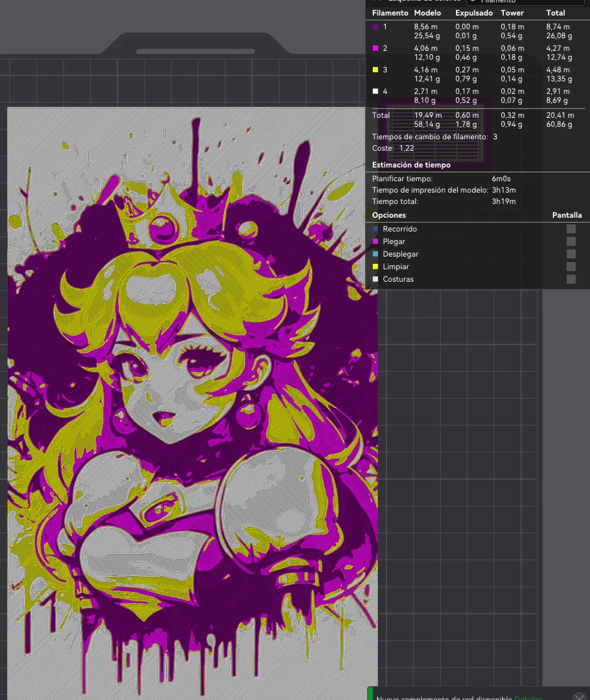590x700 pixels.
Task: Toggle the Plegar display checkbox
Action: tap(571, 241)
